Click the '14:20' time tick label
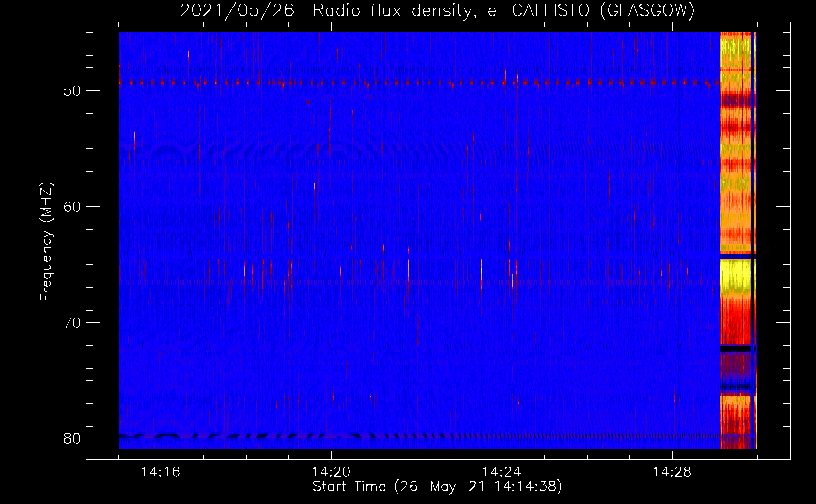Viewport: 816px width, 504px height. (331, 472)
